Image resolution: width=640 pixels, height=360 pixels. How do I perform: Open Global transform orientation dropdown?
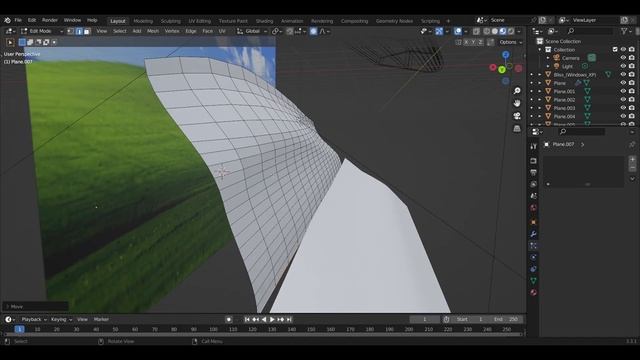click(x=252, y=31)
